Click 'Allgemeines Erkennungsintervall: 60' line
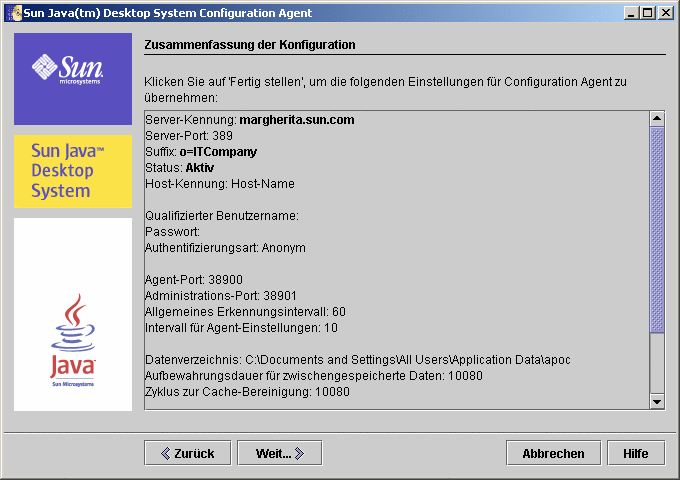 (245, 312)
